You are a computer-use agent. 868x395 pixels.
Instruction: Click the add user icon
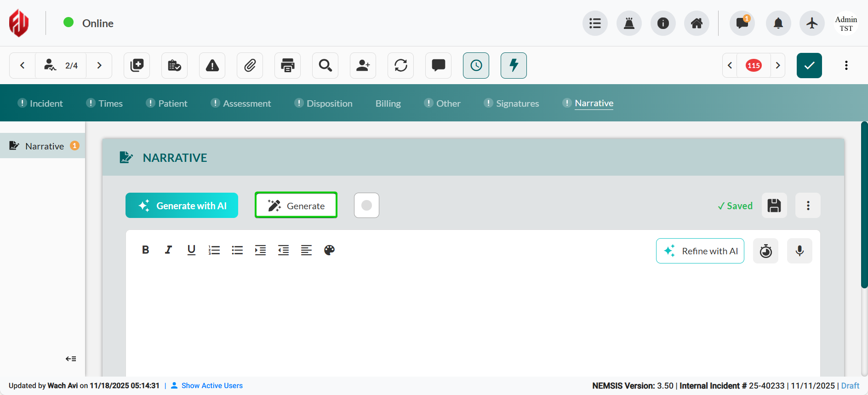pyautogui.click(x=363, y=66)
